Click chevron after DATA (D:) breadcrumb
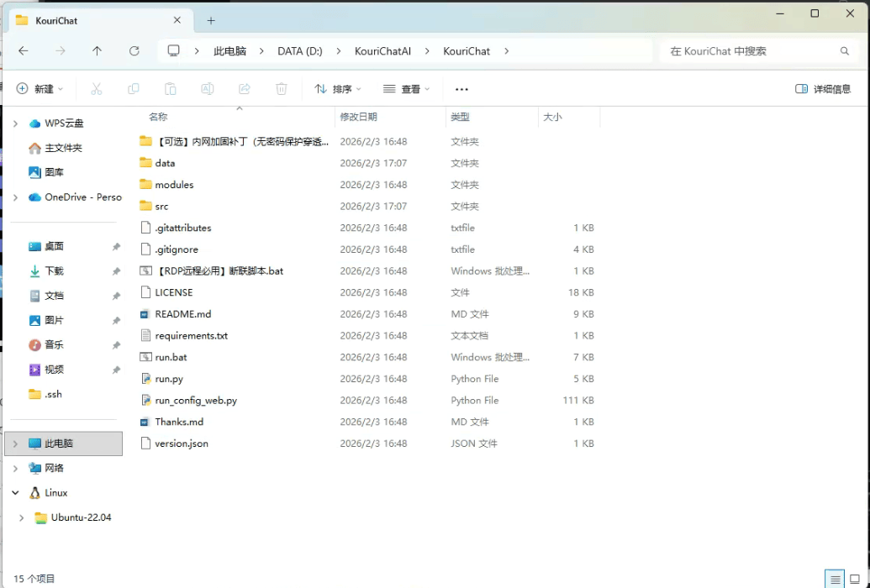The height and width of the screenshot is (588, 870). point(339,51)
